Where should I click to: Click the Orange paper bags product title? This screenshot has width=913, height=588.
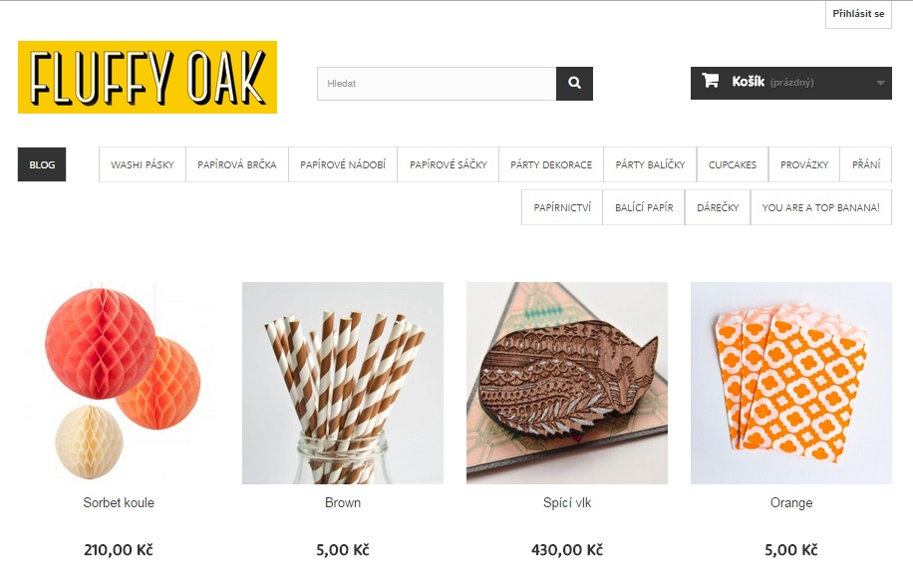[791, 502]
